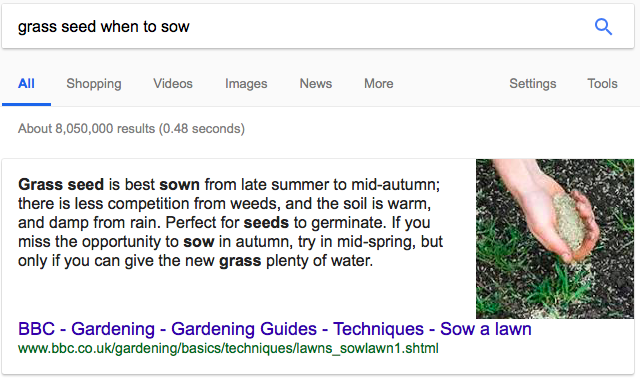
Task: Switch to the Images tab
Action: (x=246, y=84)
